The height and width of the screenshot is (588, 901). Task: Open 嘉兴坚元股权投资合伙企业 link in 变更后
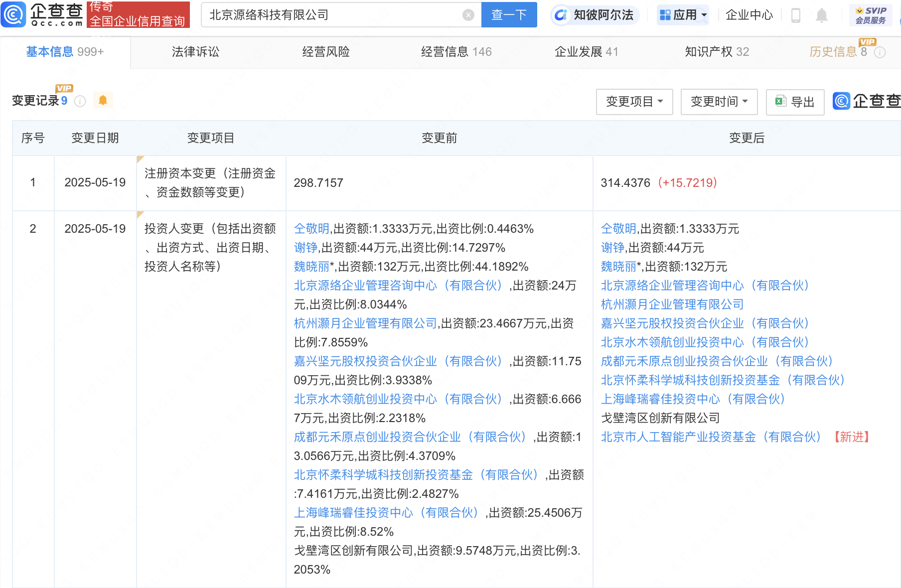point(707,323)
